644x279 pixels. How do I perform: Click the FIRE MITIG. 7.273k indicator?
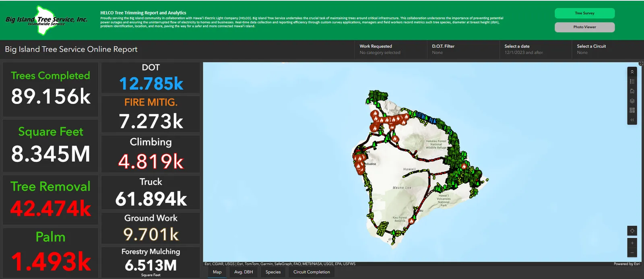[151, 114]
